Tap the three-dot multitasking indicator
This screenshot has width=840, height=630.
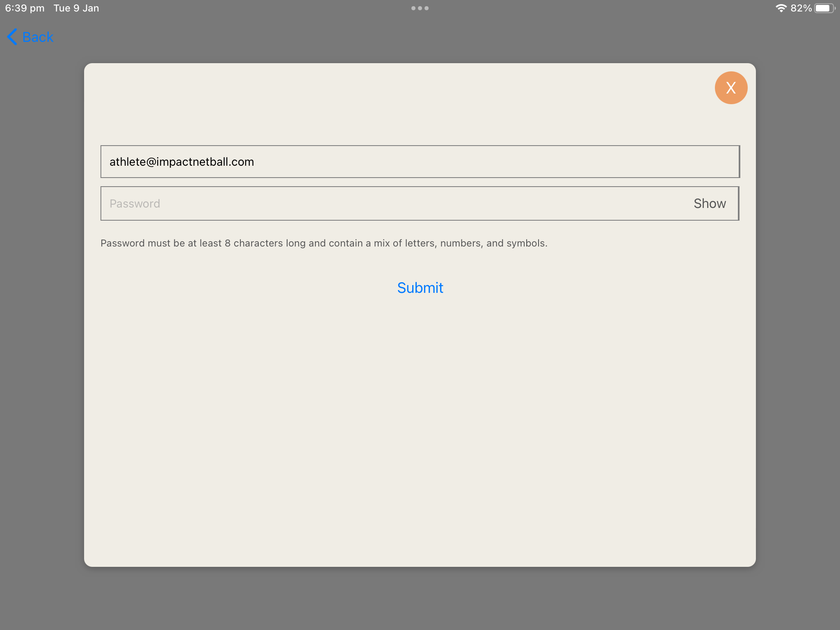(x=420, y=8)
